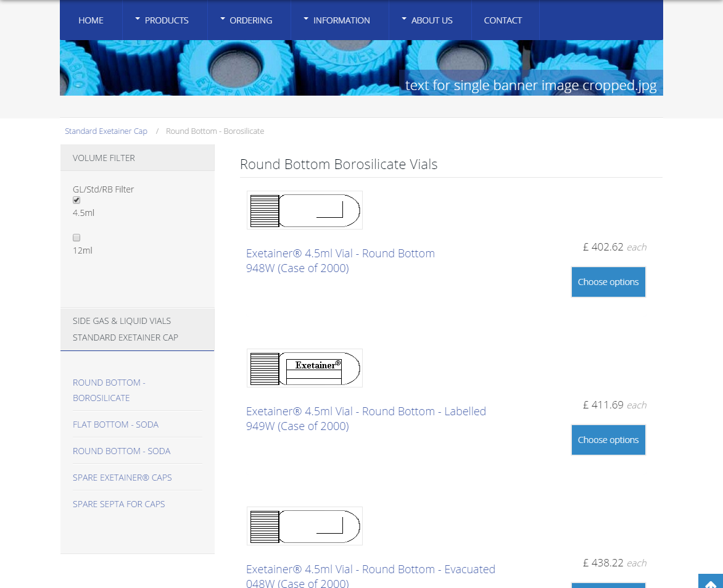Viewport: 723px width, 588px height.
Task: Choose options for the 949W labelled vial
Action: coord(608,440)
